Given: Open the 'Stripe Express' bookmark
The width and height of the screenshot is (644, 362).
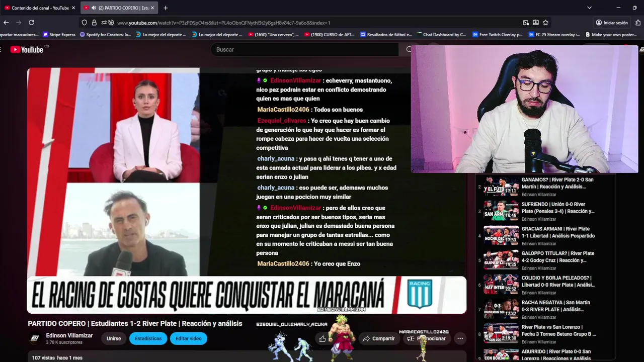Looking at the screenshot, I should 59,35.
